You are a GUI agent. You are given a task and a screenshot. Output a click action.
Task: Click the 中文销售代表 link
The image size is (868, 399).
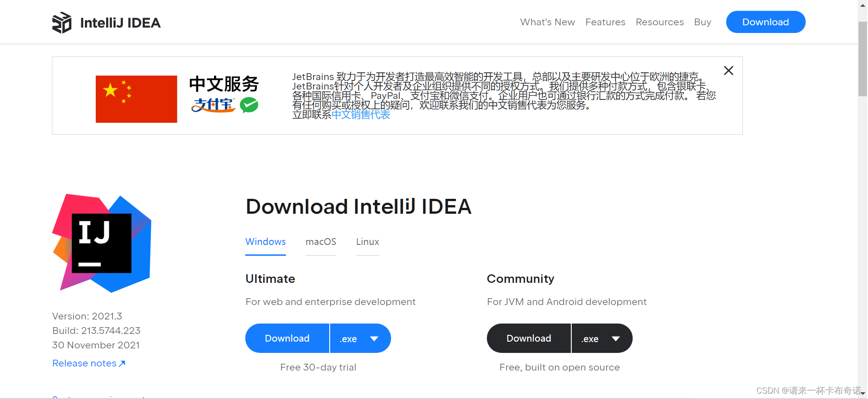point(361,115)
